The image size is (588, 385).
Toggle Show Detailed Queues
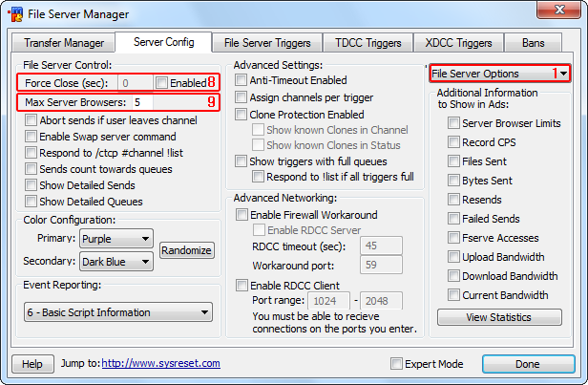(31, 202)
